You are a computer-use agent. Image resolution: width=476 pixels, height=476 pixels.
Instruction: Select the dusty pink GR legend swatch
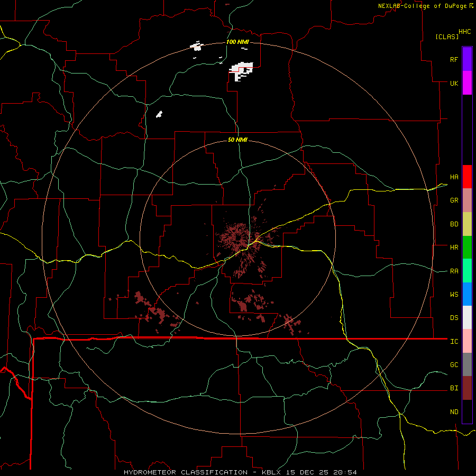[x=467, y=200]
